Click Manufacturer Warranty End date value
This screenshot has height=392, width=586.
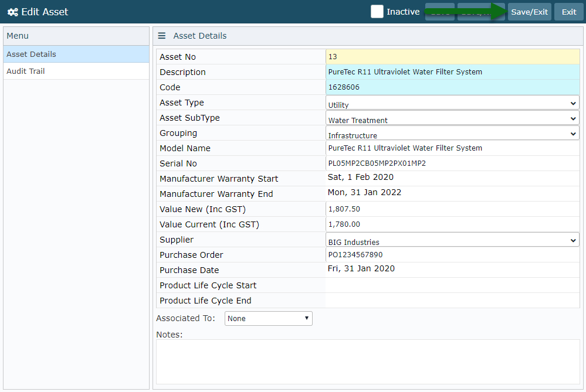point(364,193)
